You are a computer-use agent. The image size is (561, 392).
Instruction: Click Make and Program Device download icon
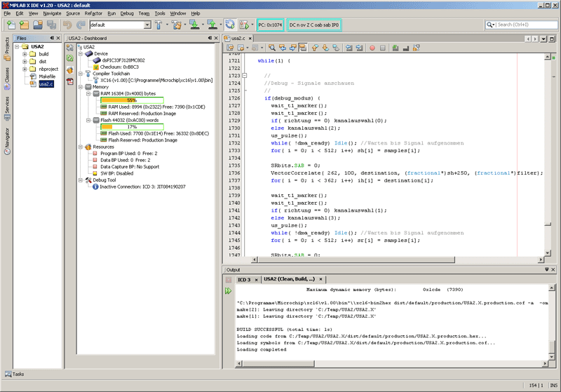click(x=194, y=25)
